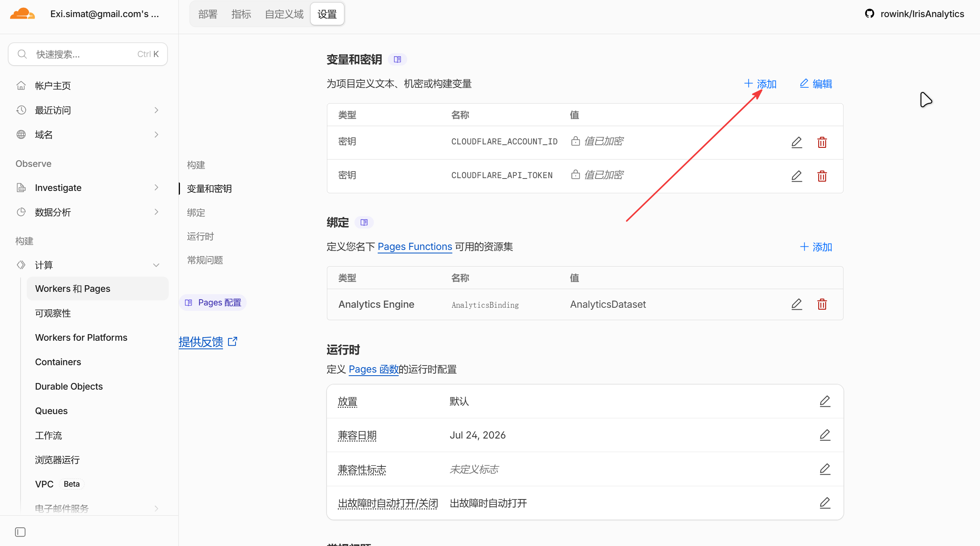This screenshot has width=980, height=546.
Task: Click the globe icon beside 域名
Action: click(21, 135)
